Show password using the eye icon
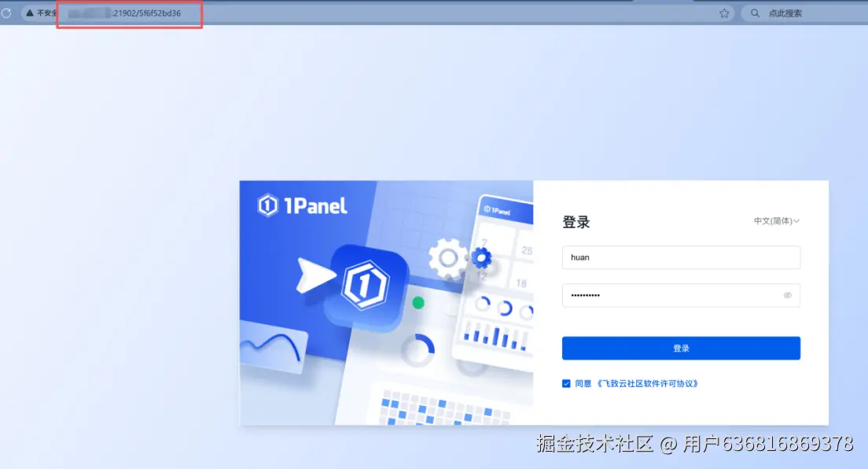Viewport: 868px width, 469px height. tap(787, 295)
